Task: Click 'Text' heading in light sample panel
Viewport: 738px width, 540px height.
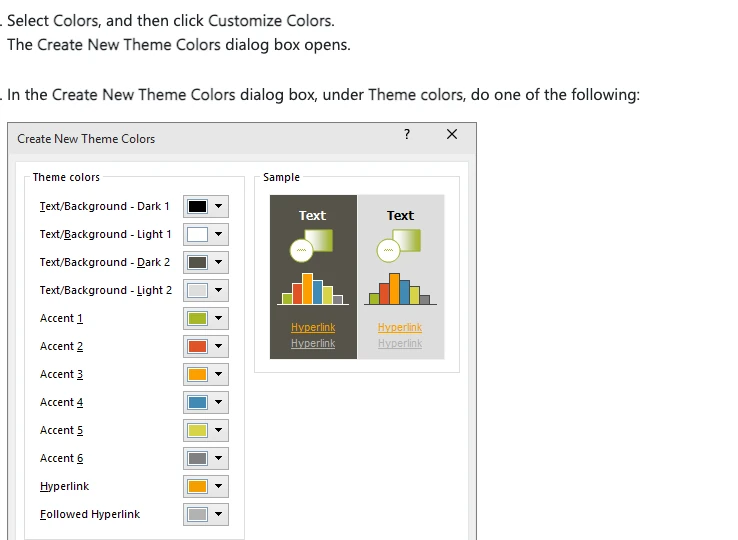Action: pos(400,216)
